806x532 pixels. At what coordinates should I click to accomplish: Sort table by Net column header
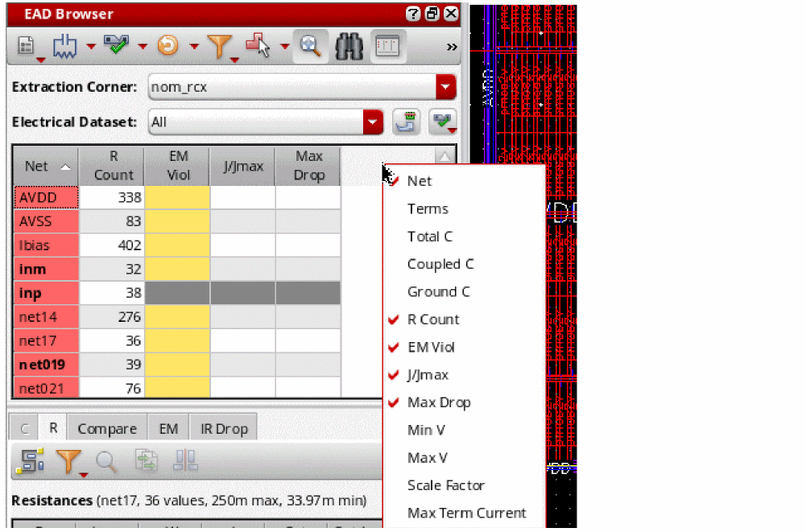tap(46, 166)
